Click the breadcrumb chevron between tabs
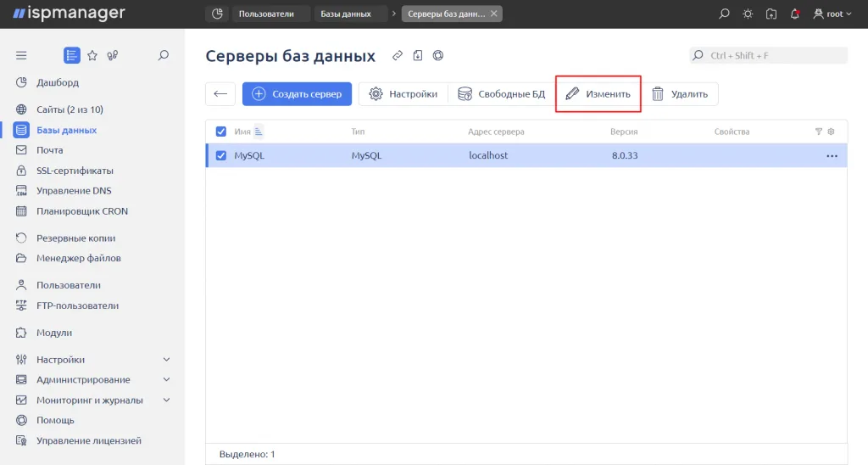This screenshot has height=465, width=868. click(394, 14)
